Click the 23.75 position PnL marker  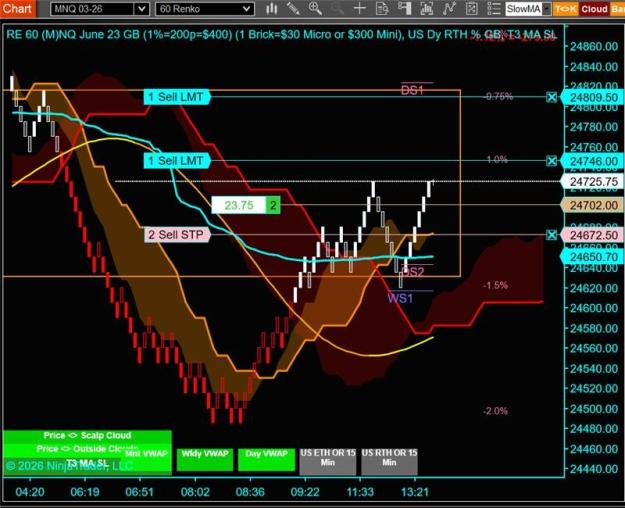(239, 205)
